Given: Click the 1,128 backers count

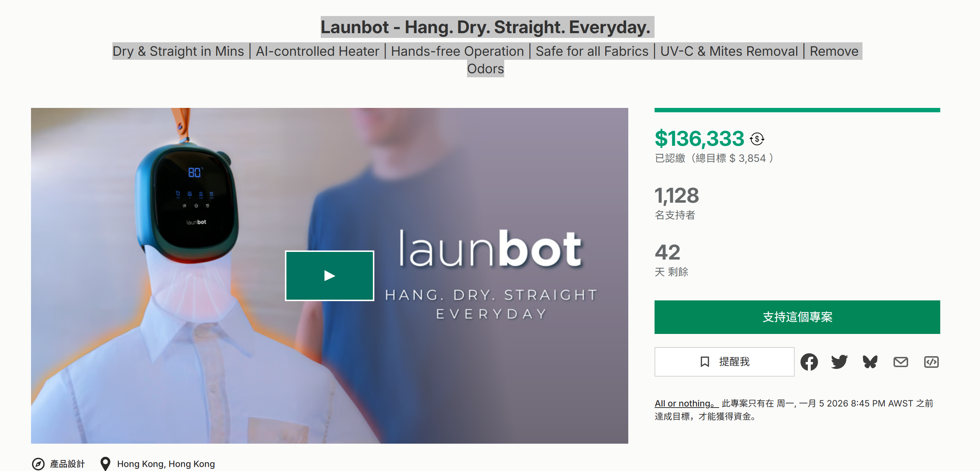Looking at the screenshot, I should [x=677, y=195].
